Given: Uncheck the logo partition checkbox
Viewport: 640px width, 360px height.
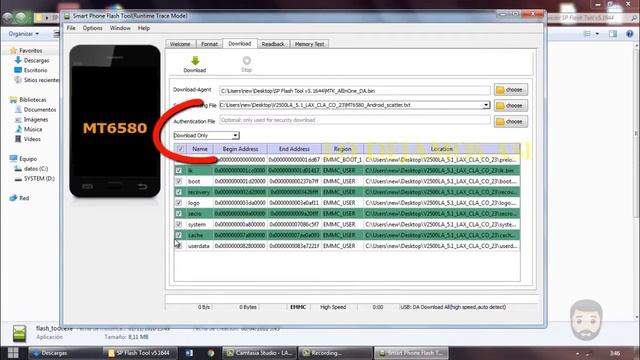Looking at the screenshot, I should pyautogui.click(x=179, y=202).
